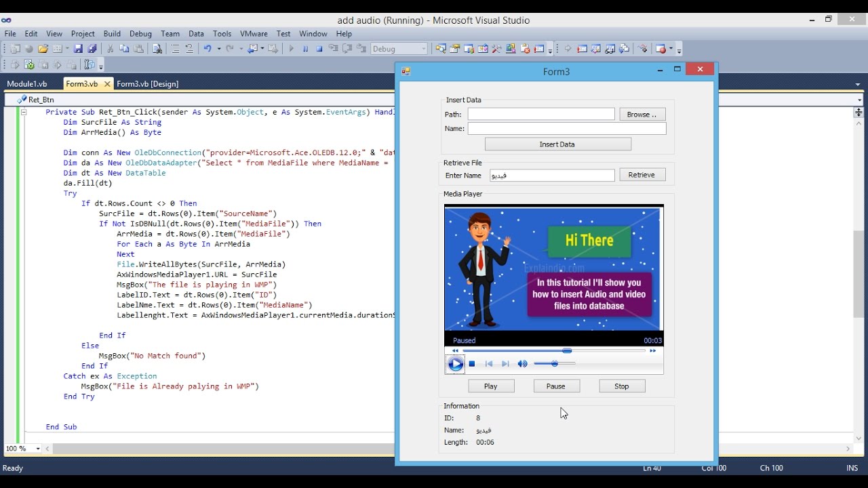This screenshot has width=868, height=488.
Task: Click the Enter Name text field
Action: pos(552,176)
